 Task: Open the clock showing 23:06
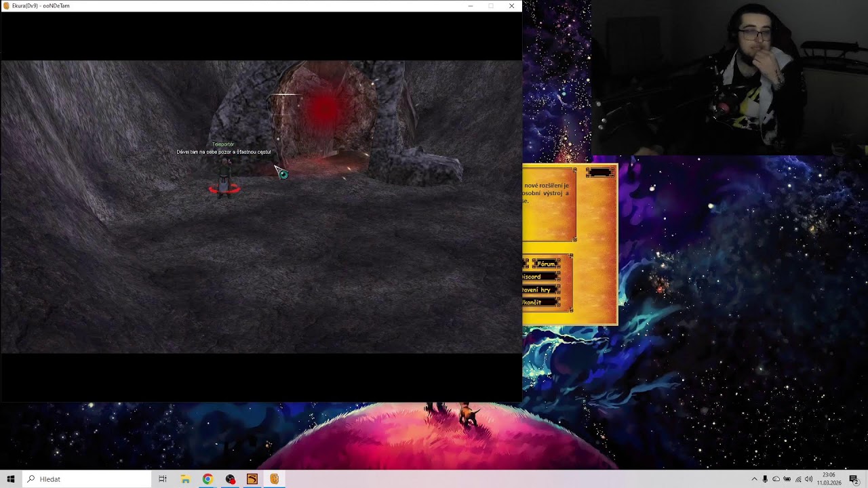click(x=829, y=479)
